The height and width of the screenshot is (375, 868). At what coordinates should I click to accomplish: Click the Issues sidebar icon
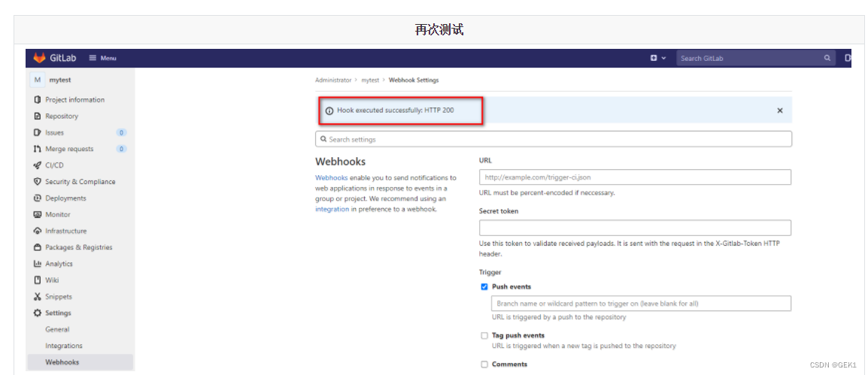pos(38,133)
